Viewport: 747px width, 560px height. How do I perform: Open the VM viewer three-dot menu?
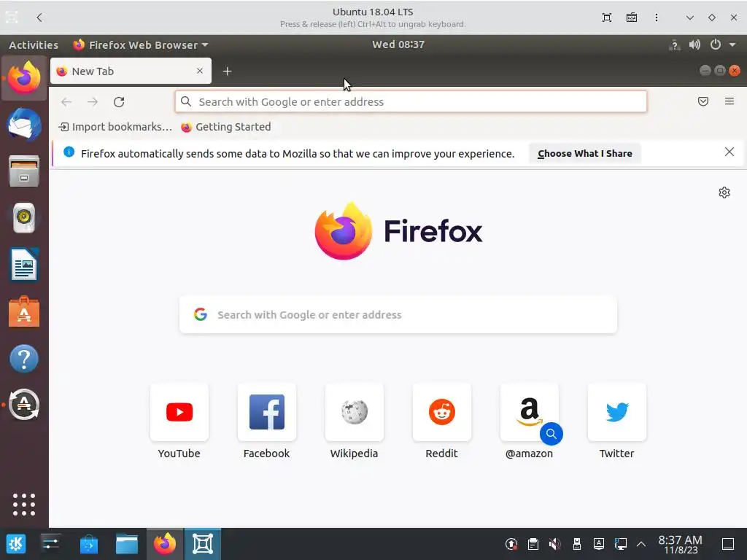click(x=657, y=17)
